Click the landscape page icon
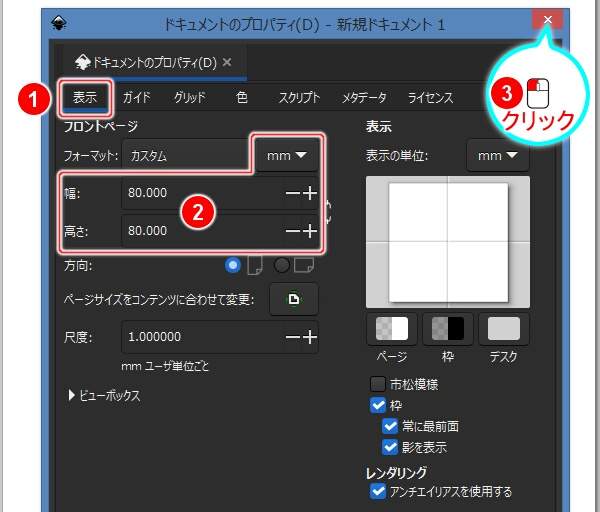 pyautogui.click(x=304, y=265)
